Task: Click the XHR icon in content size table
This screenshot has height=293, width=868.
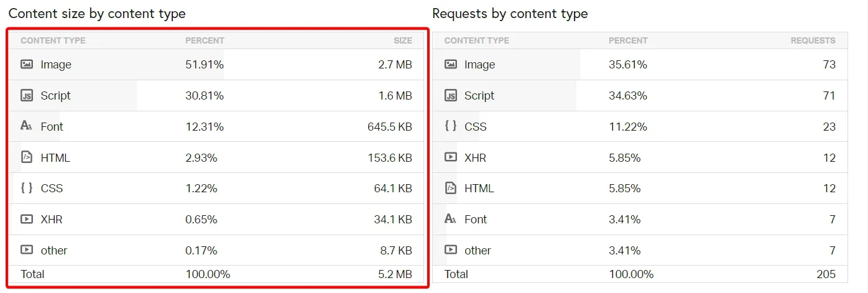Action: click(x=27, y=220)
